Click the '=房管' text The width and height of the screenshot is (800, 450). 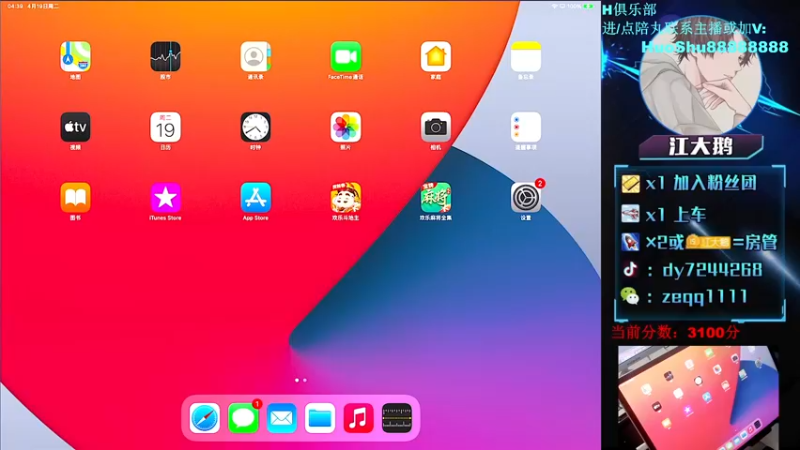coord(755,242)
